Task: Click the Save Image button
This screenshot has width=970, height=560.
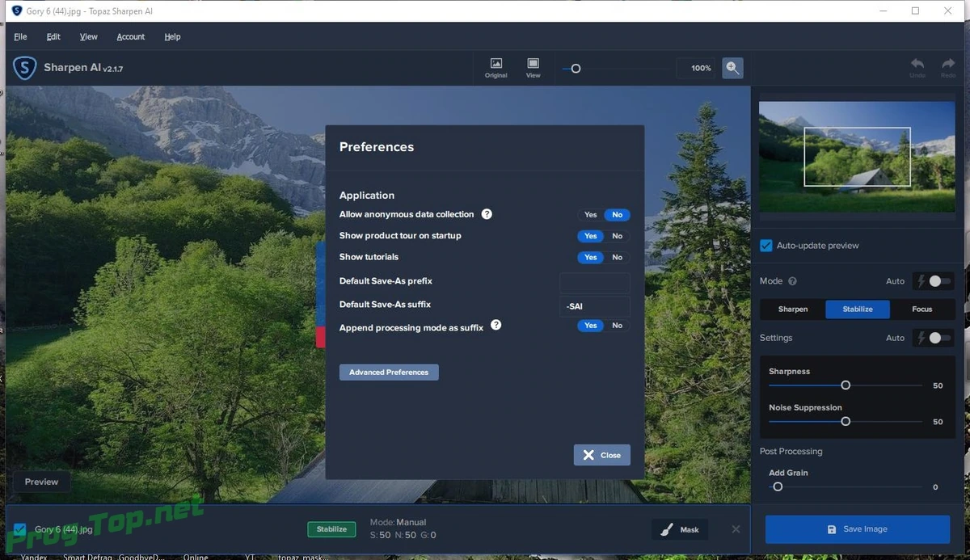Action: click(858, 529)
